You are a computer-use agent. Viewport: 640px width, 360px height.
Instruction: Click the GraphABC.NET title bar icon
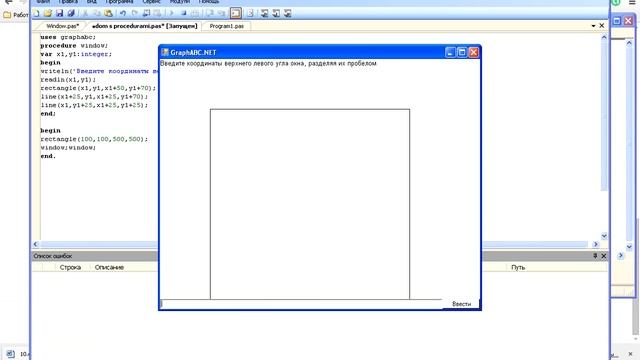165,52
